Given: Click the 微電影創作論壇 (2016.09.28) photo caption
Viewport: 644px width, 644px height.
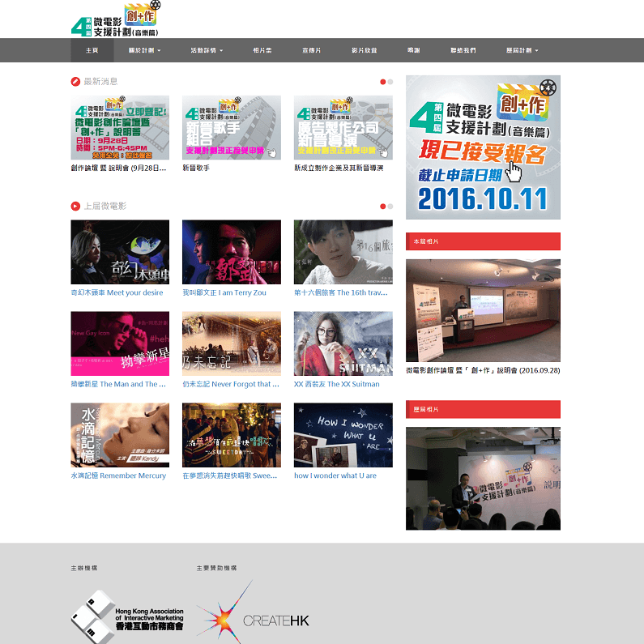Looking at the screenshot, I should pos(483,370).
